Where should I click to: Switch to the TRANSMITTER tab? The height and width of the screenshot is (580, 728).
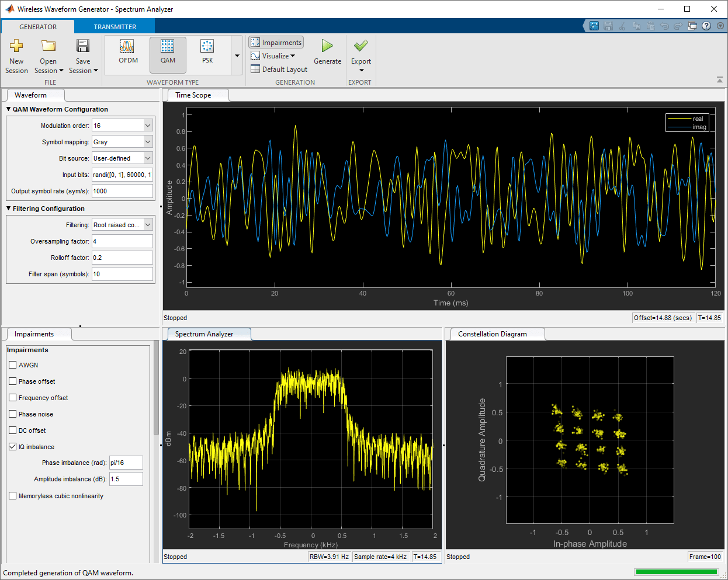click(x=115, y=26)
